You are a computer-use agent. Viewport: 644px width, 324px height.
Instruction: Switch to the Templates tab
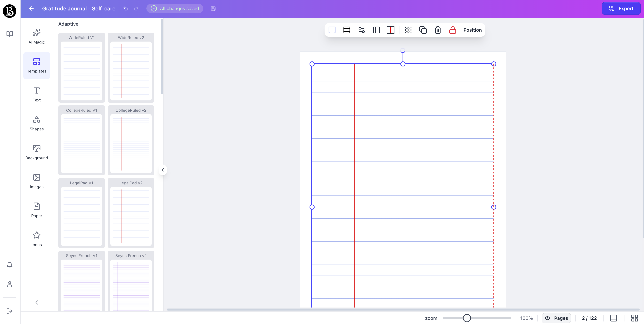click(x=37, y=65)
